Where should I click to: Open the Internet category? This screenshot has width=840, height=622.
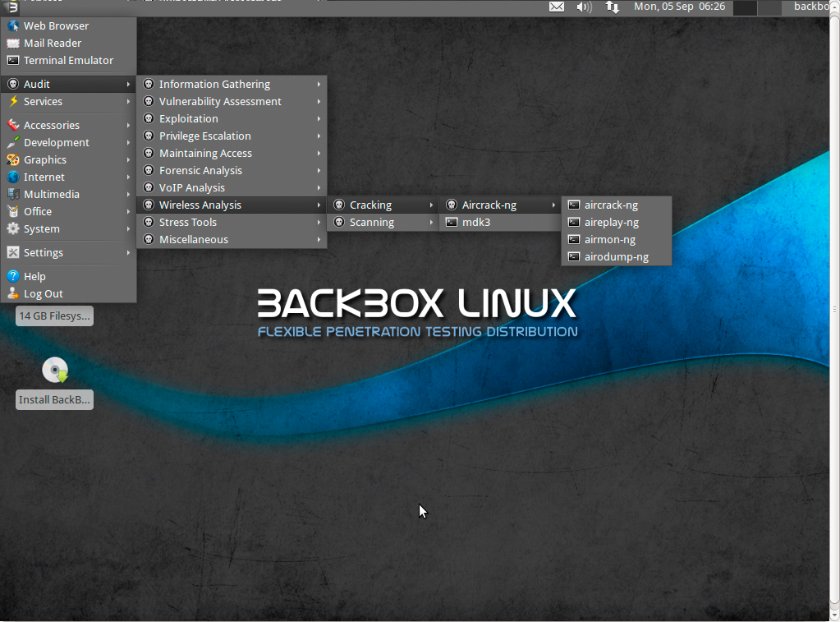[x=69, y=177]
